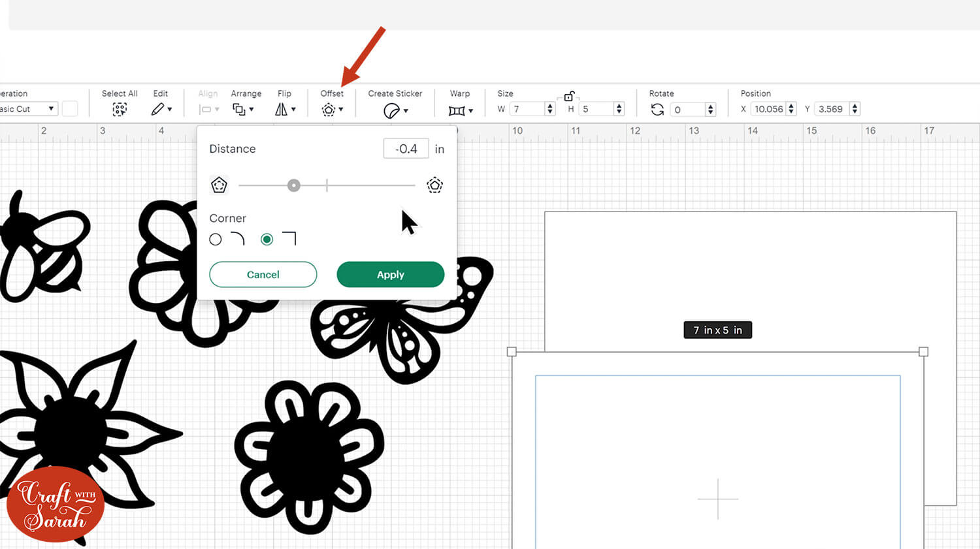The width and height of the screenshot is (980, 549).
Task: Click the inward offset pentagon icon
Action: tap(219, 185)
